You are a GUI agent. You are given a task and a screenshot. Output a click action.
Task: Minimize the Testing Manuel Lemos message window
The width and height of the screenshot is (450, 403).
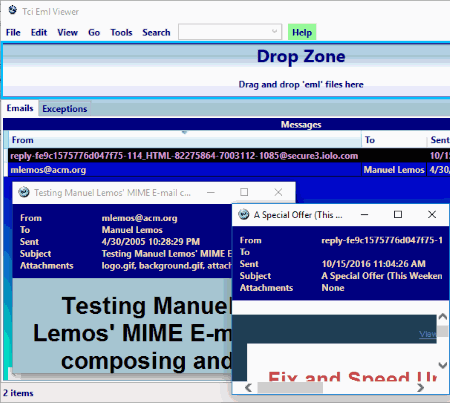pyautogui.click(x=211, y=192)
